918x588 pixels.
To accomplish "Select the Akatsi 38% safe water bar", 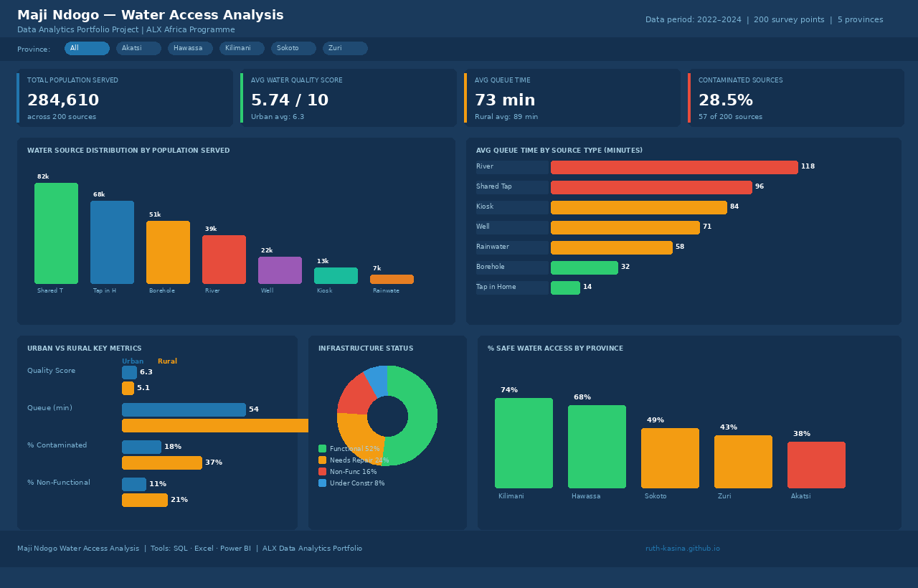I will pyautogui.click(x=816, y=465).
